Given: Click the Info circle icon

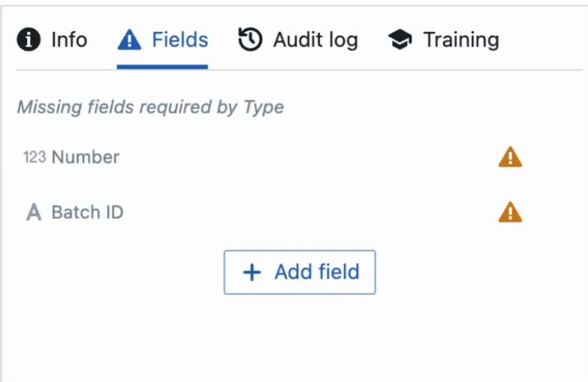Looking at the screenshot, I should [28, 40].
